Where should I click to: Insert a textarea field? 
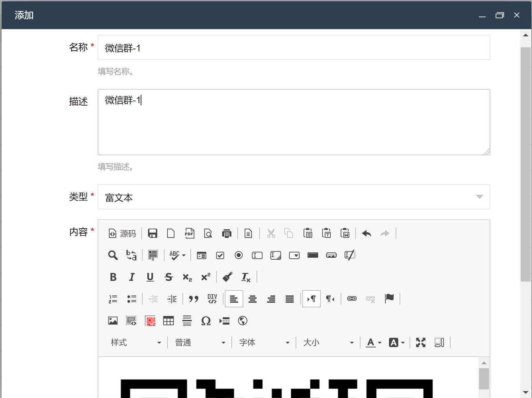(276, 255)
